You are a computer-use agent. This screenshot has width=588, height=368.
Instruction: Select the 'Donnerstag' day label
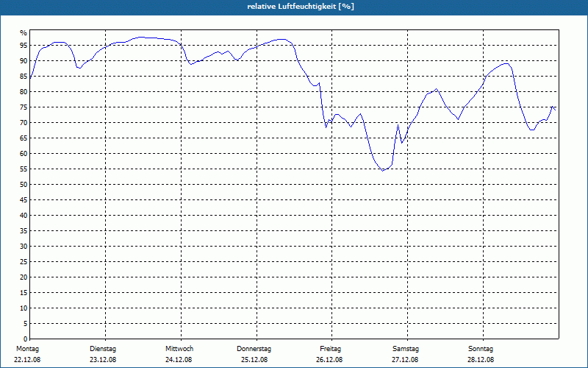254,349
